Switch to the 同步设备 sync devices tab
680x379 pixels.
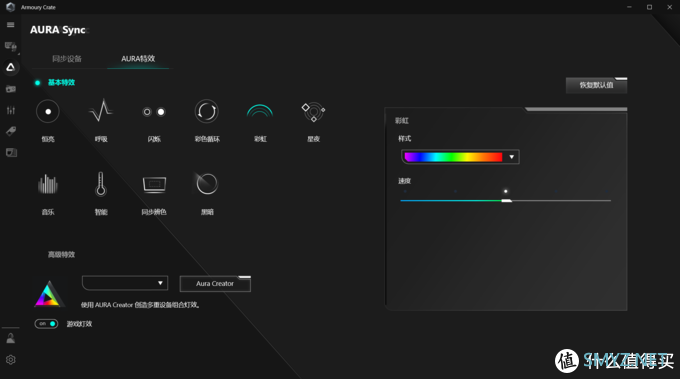pyautogui.click(x=67, y=59)
